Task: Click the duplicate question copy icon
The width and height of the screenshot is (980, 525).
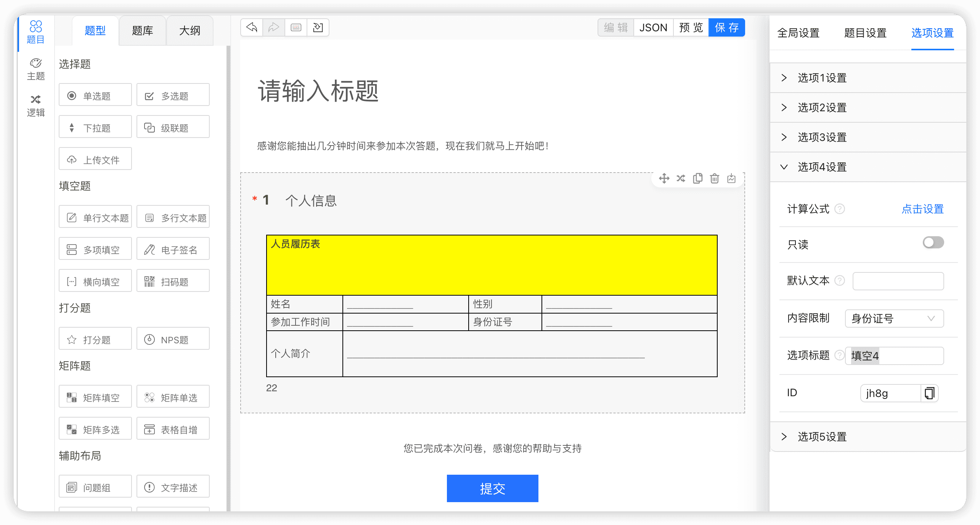Action: [697, 178]
